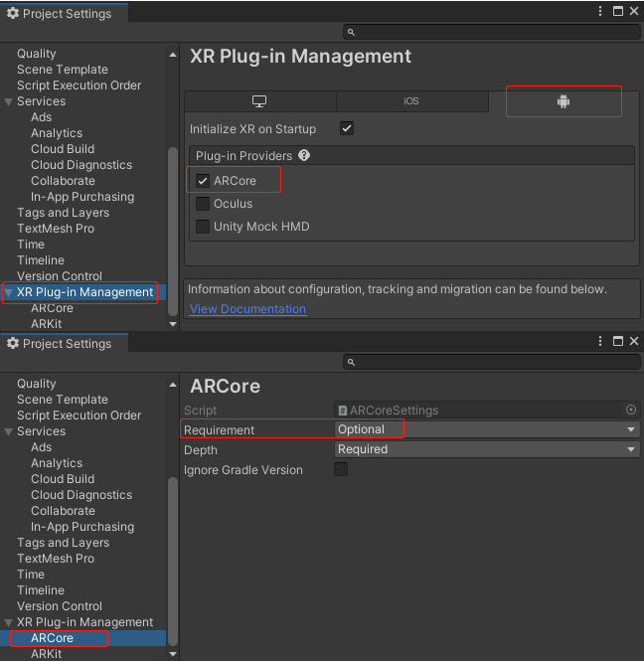Click the search field in lower Project Settings
The image size is (644, 662).
[492, 362]
